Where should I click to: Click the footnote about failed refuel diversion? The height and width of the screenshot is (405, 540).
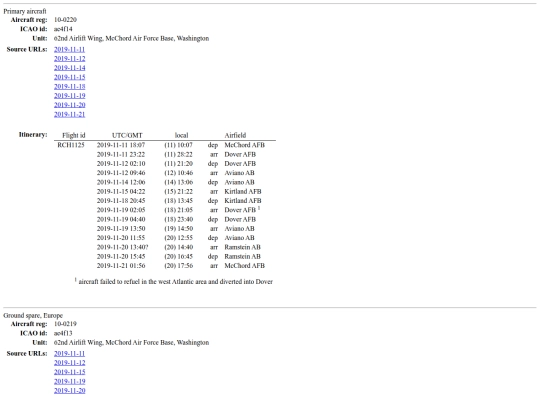tap(174, 281)
